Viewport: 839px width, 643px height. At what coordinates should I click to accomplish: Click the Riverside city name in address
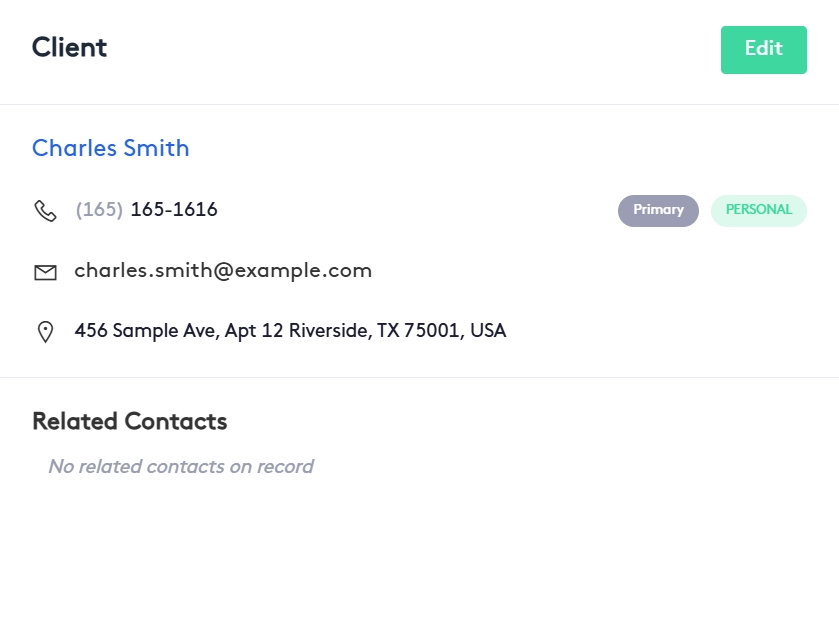[x=328, y=331]
